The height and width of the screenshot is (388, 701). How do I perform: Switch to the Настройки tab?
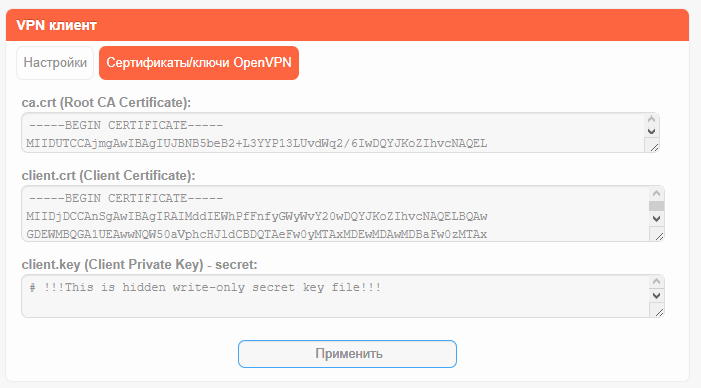point(55,63)
